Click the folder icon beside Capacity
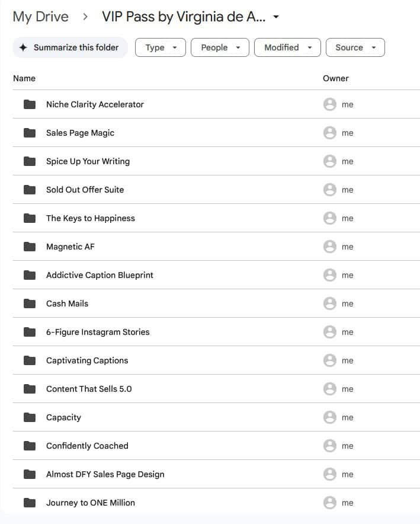 pyautogui.click(x=30, y=417)
